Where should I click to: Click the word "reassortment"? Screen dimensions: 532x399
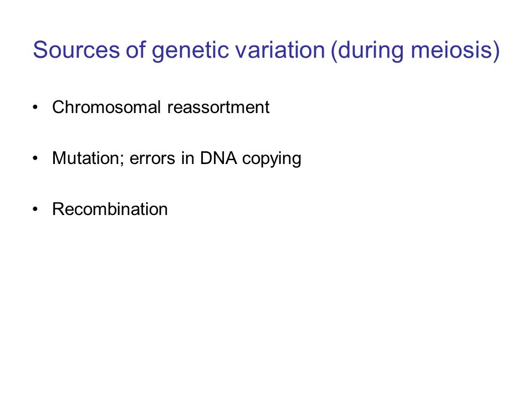(218, 107)
